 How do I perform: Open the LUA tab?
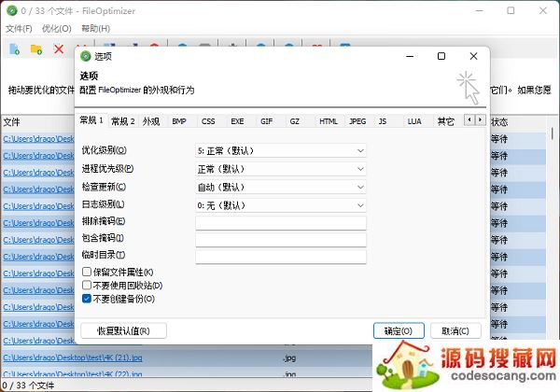pyautogui.click(x=414, y=121)
